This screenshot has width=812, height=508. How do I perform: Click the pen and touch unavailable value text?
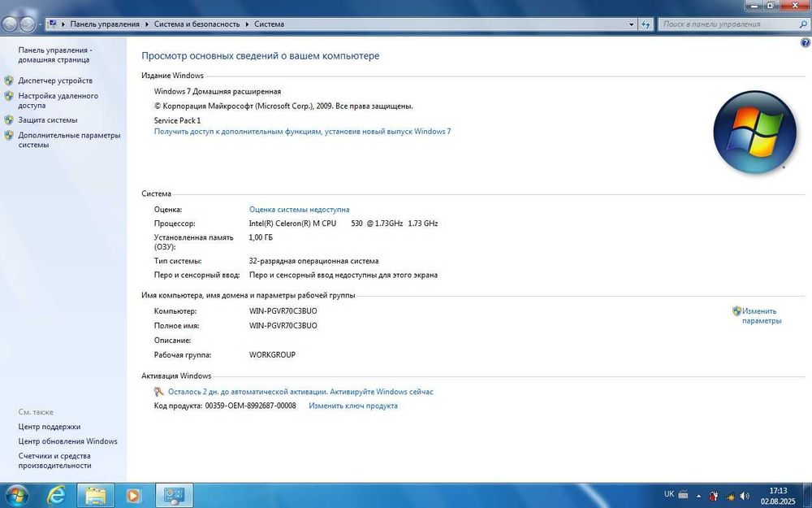343,276
